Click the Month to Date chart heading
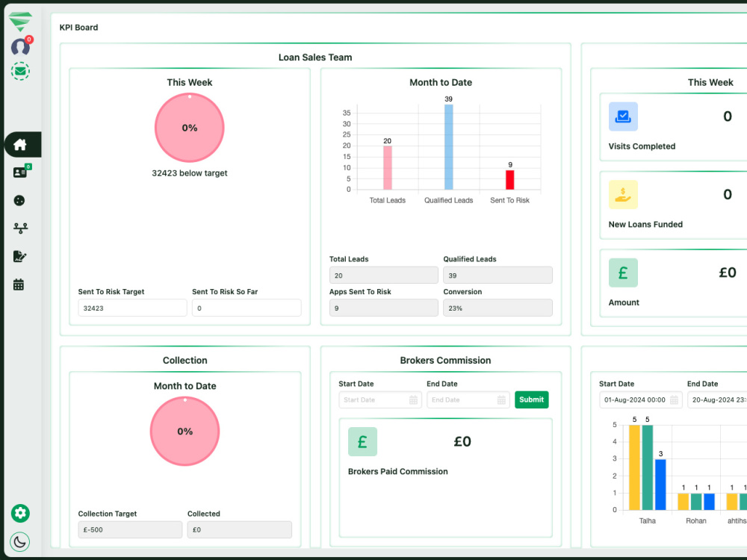This screenshot has width=747, height=560. (441, 82)
